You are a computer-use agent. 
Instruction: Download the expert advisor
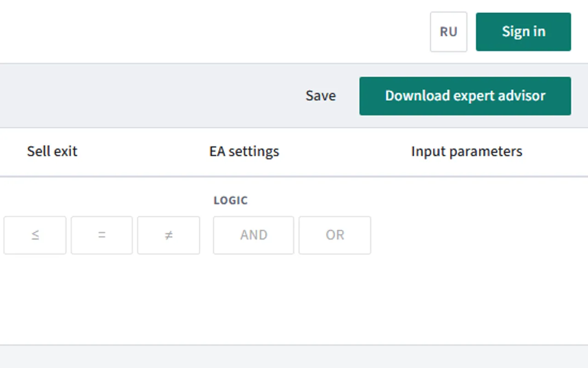pos(465,96)
